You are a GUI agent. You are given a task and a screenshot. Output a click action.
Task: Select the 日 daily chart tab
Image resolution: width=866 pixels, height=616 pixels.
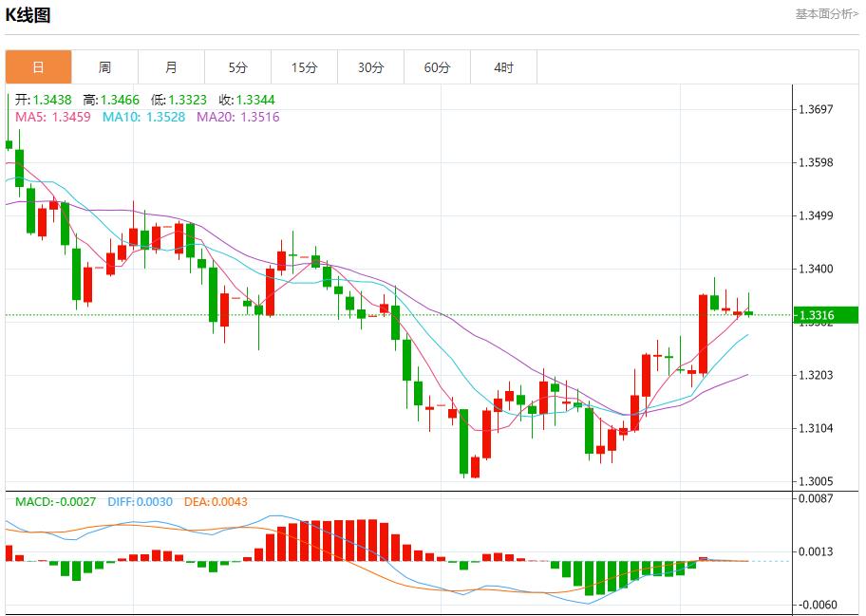tap(38, 67)
